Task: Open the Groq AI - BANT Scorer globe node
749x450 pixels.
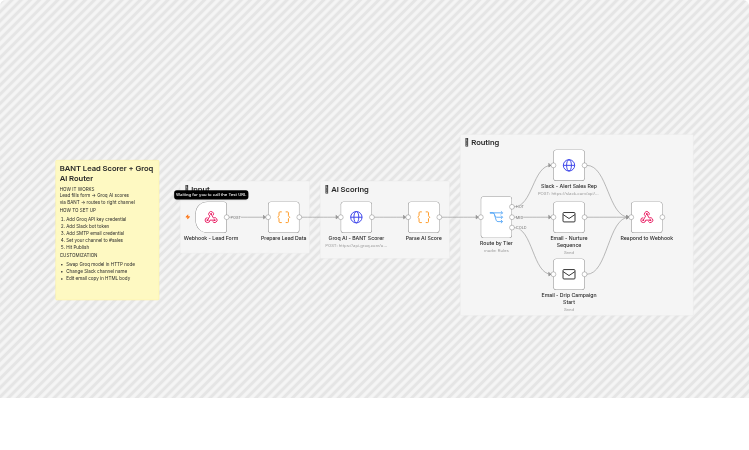Action: click(x=356, y=217)
